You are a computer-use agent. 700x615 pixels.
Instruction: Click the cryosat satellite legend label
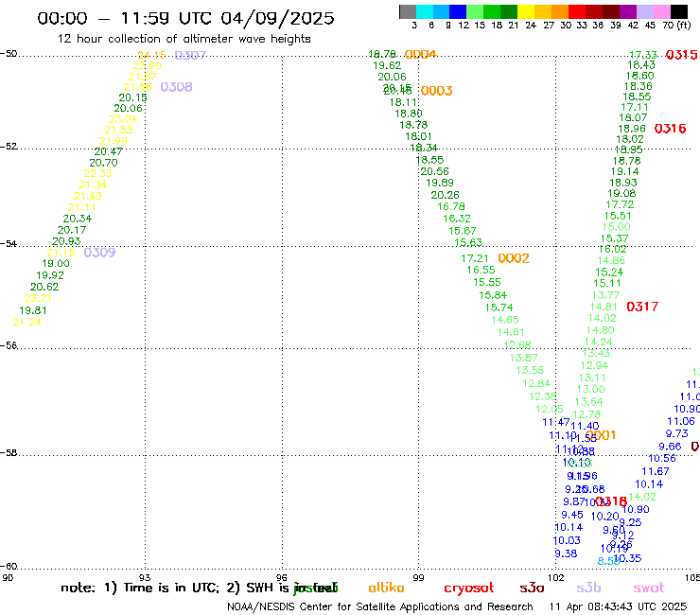pos(469,589)
